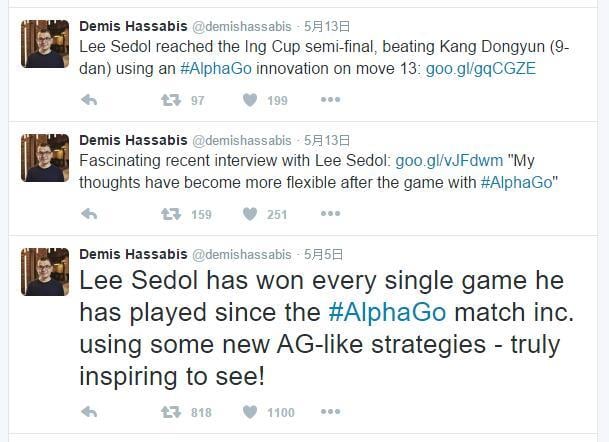Open more options on interview tweet
Image resolution: width=609 pixels, height=442 pixels.
tap(331, 214)
